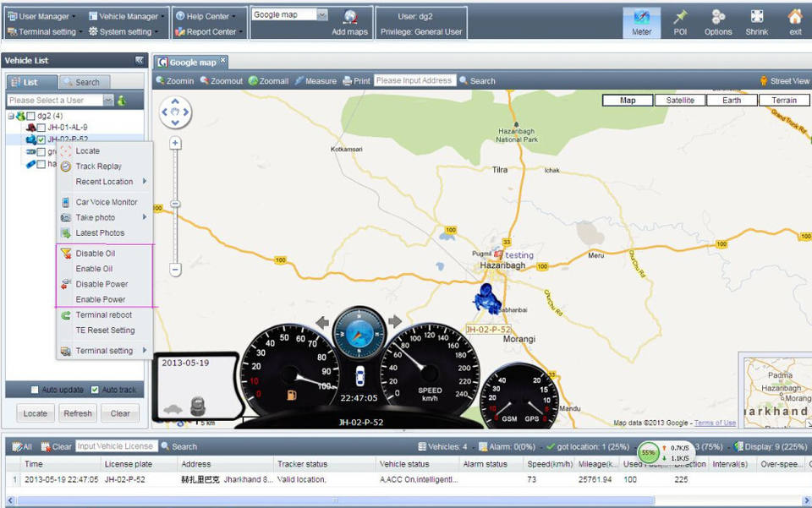812x508 pixels.
Task: Click the Please Input Address field
Action: (414, 81)
